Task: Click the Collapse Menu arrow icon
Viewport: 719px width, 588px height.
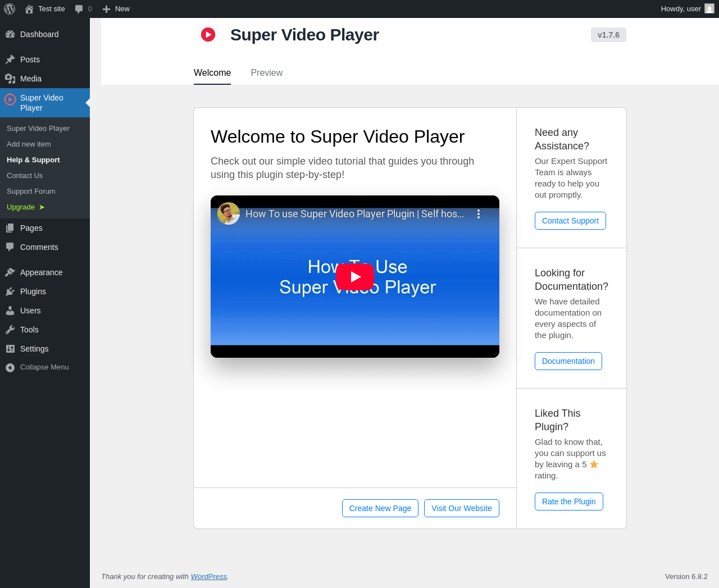Action: [x=10, y=367]
